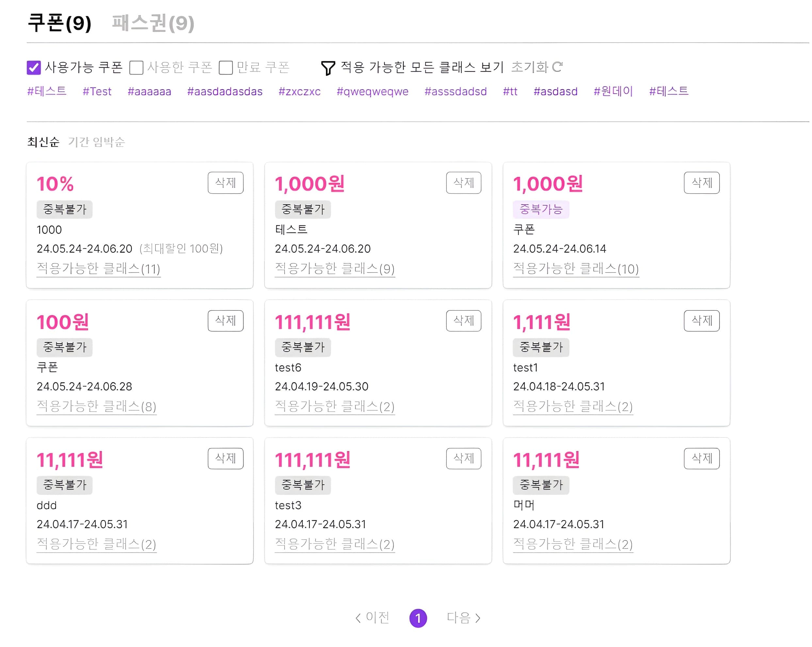Expand 적용가능한 클래스(11) on the 10% coupon

point(98,269)
